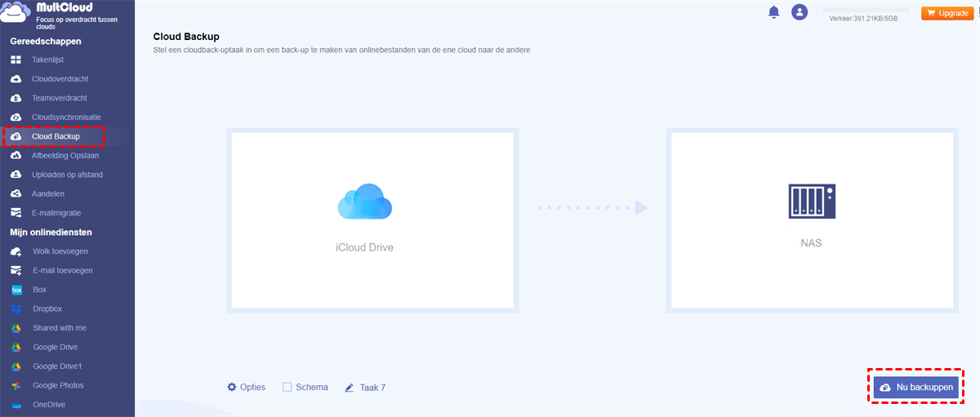Click the Google Drive logo icon

[x=16, y=347]
